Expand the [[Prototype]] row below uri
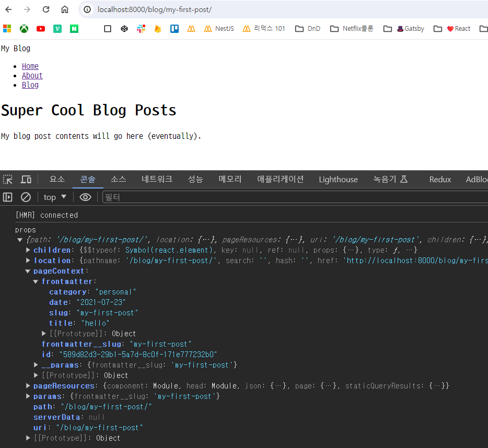488x448 pixels. point(28,438)
